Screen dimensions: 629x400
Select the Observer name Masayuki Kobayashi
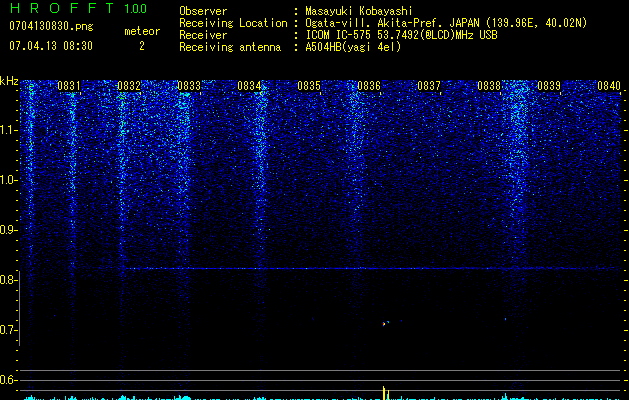[x=359, y=11]
